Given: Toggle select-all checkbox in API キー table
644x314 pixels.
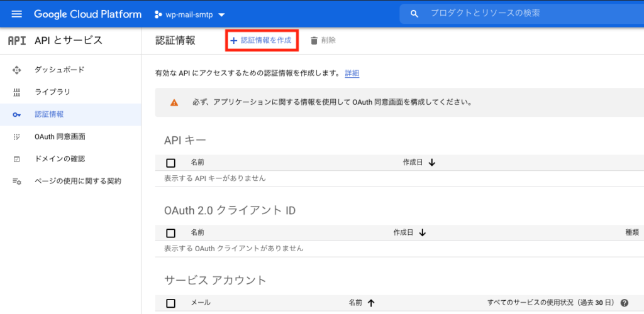Looking at the screenshot, I should (x=171, y=163).
